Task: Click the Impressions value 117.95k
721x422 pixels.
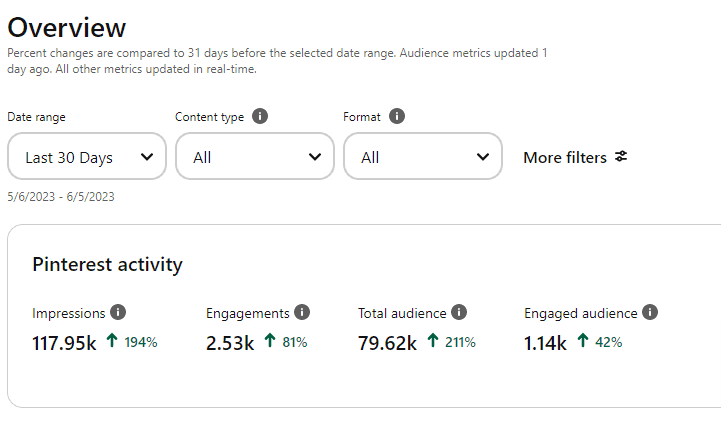Action: (x=64, y=343)
